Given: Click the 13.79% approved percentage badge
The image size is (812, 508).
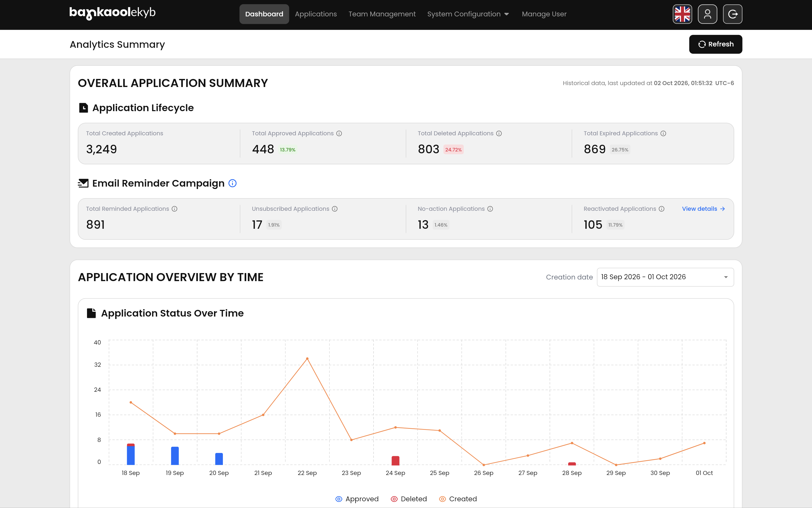Looking at the screenshot, I should point(288,150).
